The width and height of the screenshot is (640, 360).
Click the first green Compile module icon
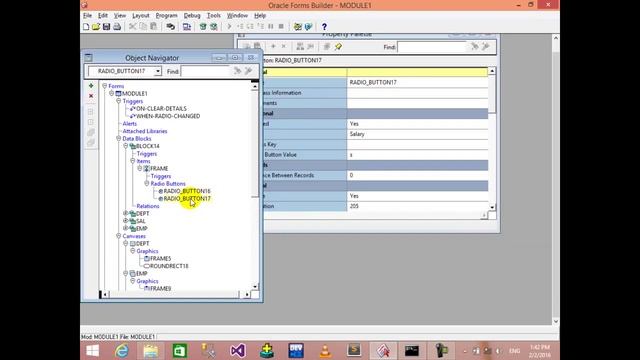click(203, 27)
